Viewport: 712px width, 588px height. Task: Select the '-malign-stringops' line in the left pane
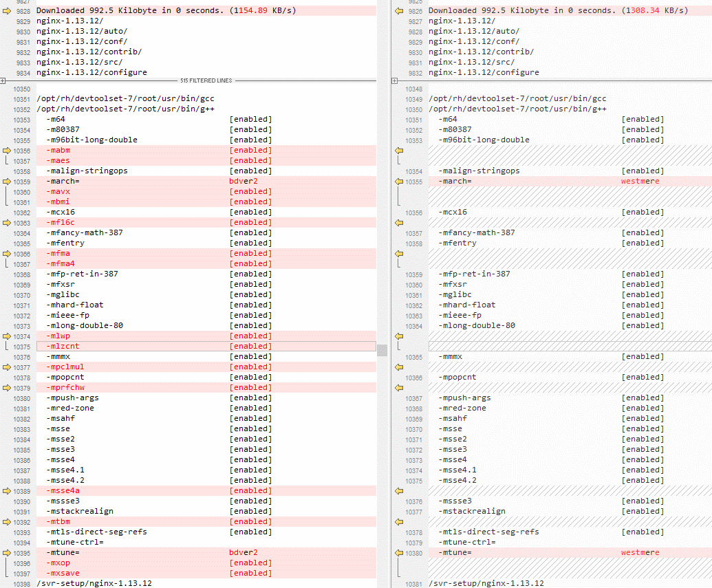206,171
